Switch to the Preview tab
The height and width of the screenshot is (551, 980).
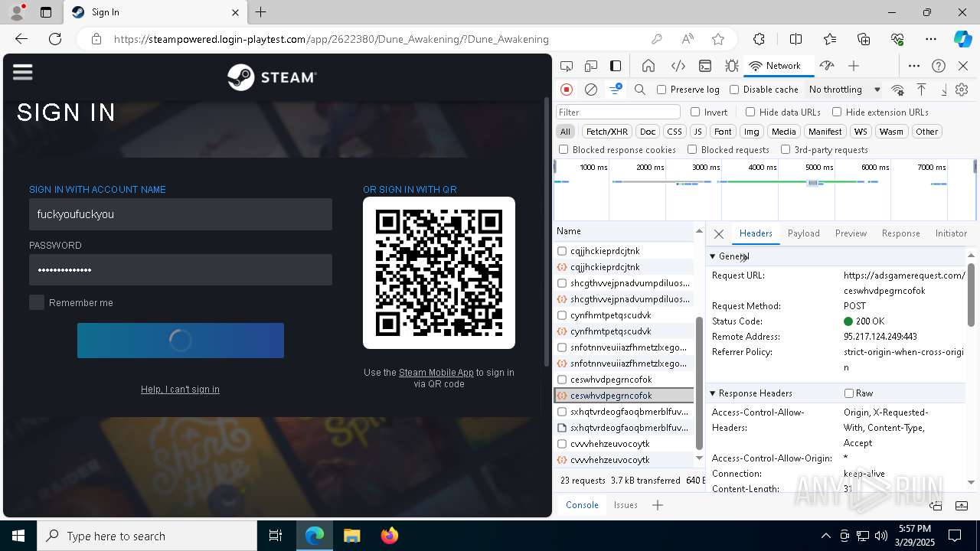851,233
